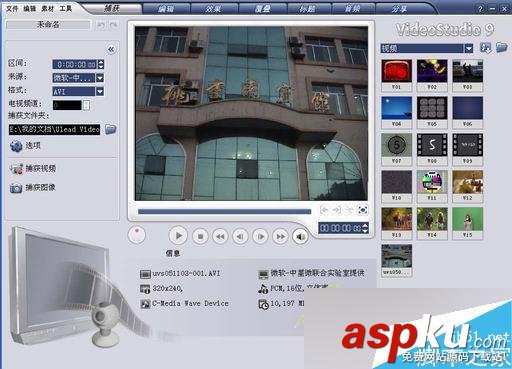Screen dimensions: 512x369
Task: Select countdown thumbnail V07
Action: tap(396, 149)
